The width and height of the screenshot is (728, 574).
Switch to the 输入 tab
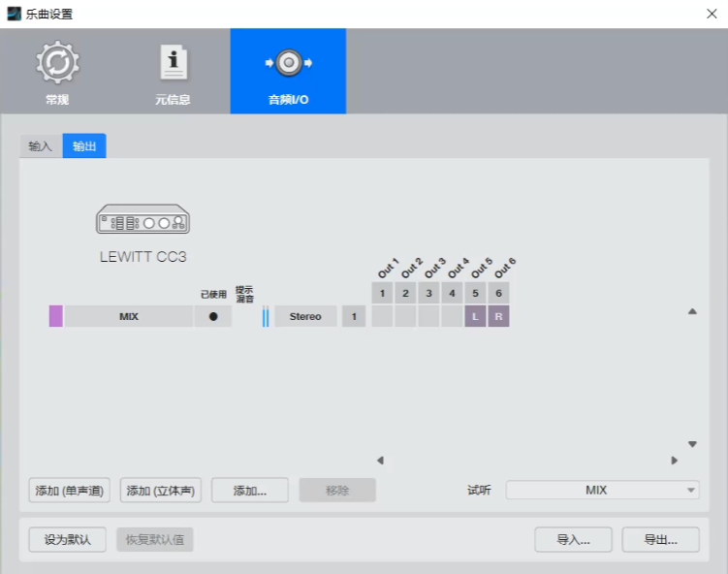tap(41, 146)
